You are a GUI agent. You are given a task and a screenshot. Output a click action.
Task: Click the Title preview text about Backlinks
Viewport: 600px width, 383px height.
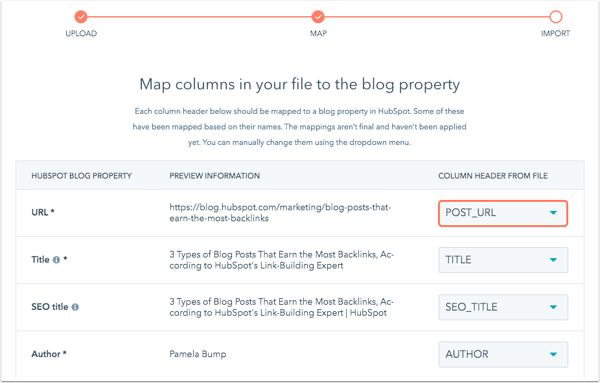282,260
